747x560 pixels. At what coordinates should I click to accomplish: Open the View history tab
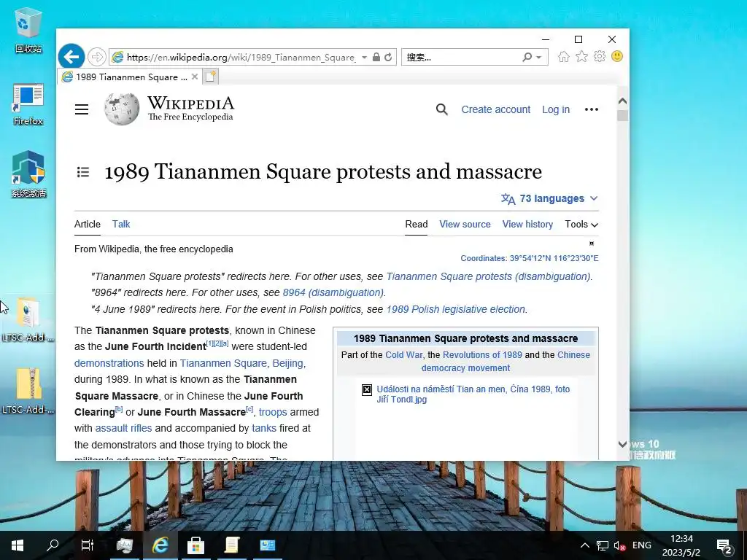point(527,225)
